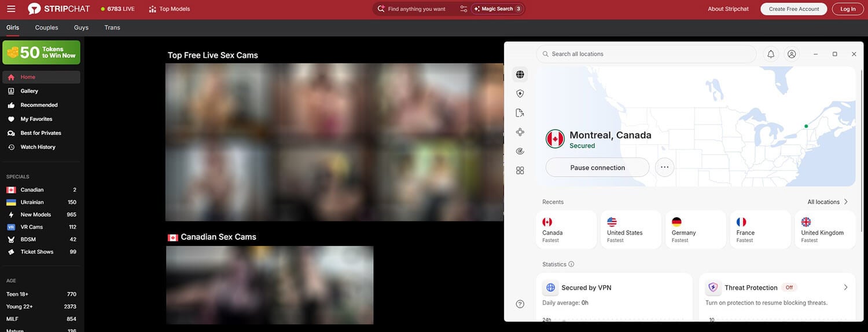
Task: Click the Canadian Sex Cams section heading
Action: (x=212, y=237)
